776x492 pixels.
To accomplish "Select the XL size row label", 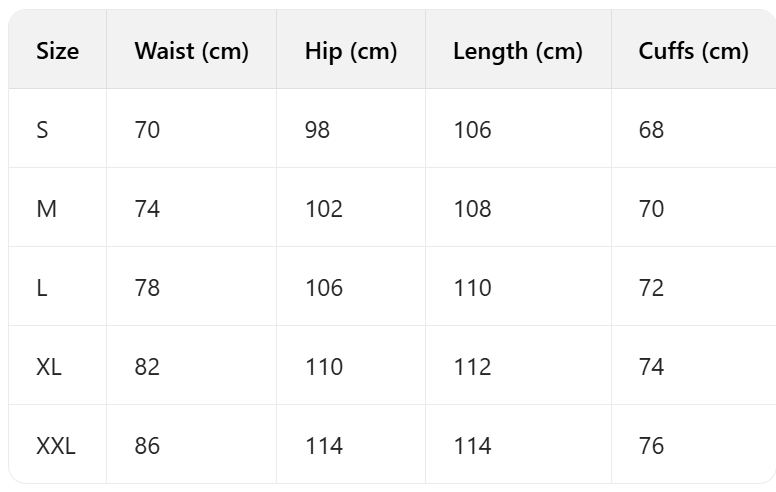I will point(49,367).
